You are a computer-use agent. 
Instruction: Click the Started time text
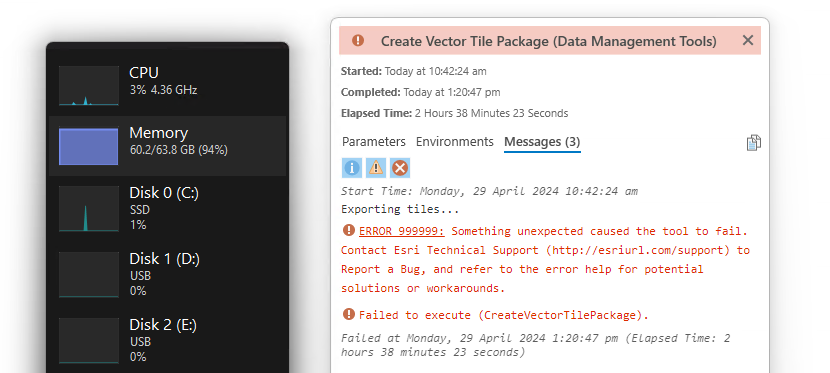pos(413,71)
